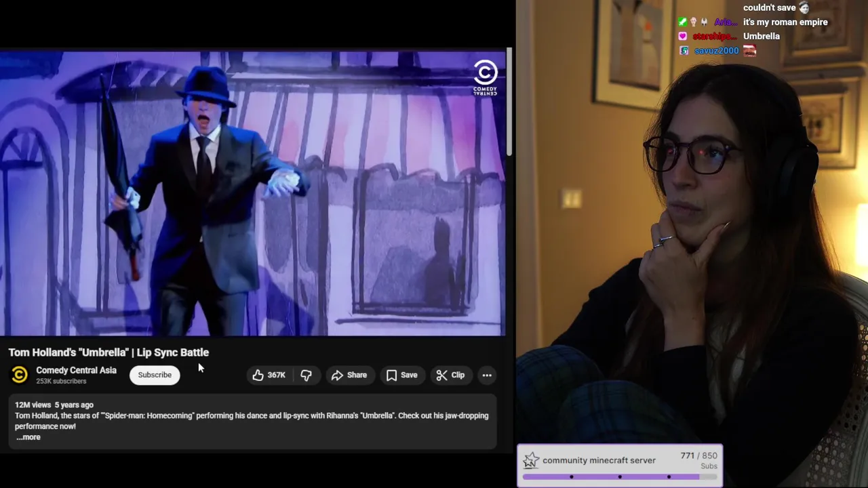
Task: Subscribe to Comedy Central Asia
Action: pyautogui.click(x=155, y=375)
